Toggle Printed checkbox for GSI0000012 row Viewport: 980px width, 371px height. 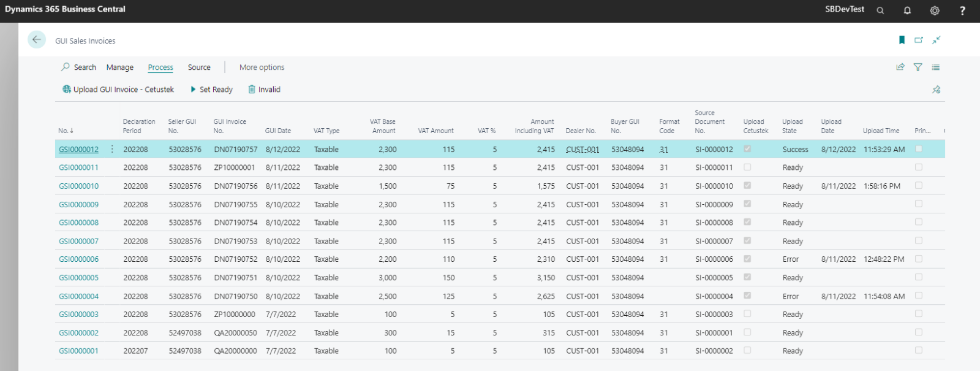tap(919, 148)
